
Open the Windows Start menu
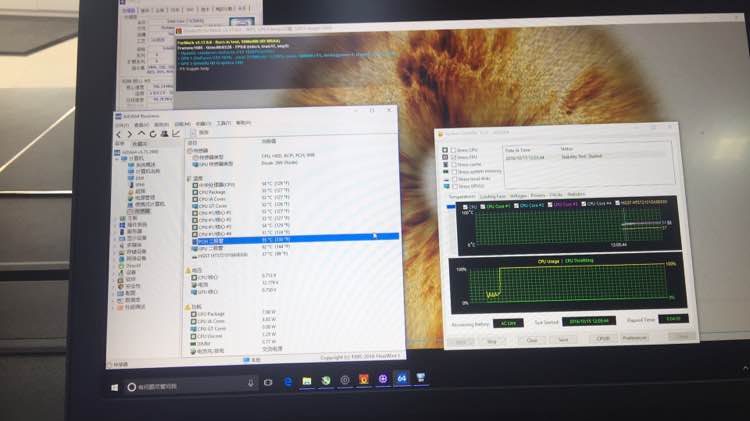click(114, 388)
